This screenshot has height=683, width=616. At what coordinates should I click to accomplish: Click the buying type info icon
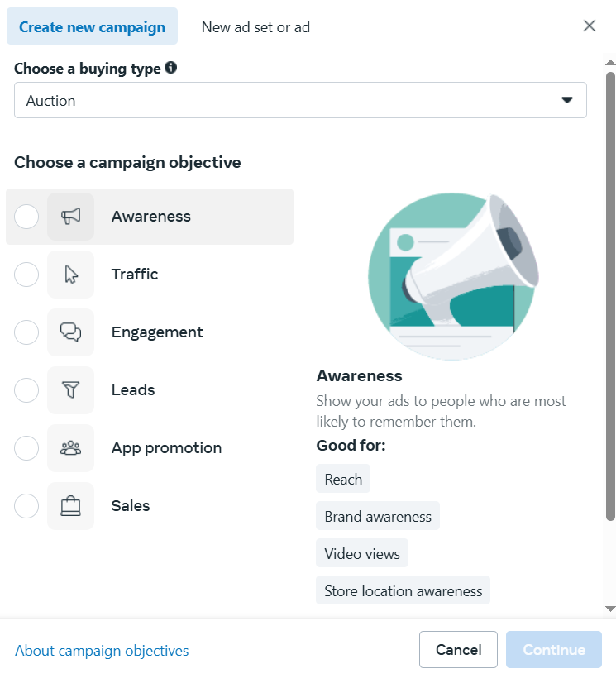point(170,68)
